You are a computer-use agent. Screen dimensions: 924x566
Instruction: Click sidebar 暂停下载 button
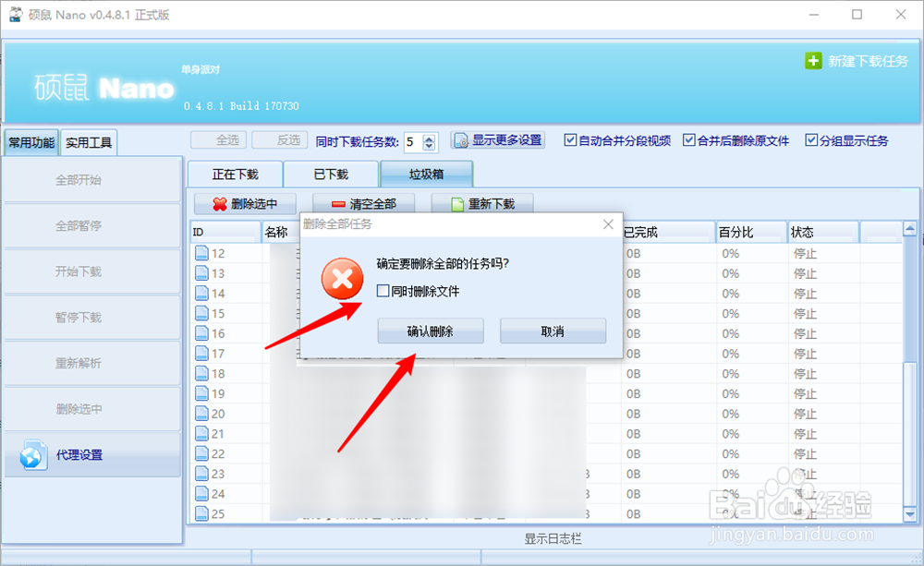(92, 318)
